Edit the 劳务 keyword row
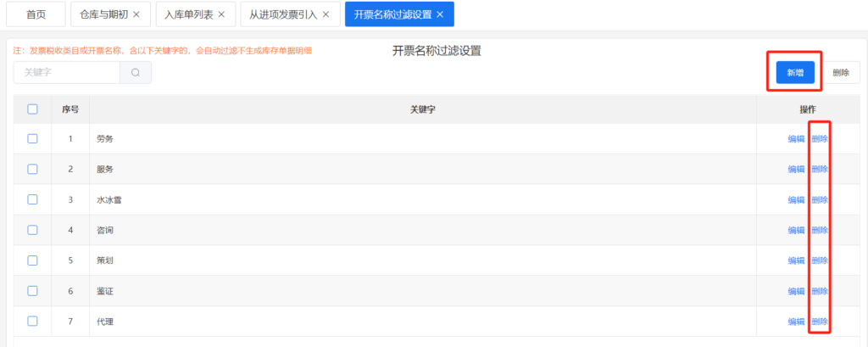The height and width of the screenshot is (347, 868). [x=796, y=139]
